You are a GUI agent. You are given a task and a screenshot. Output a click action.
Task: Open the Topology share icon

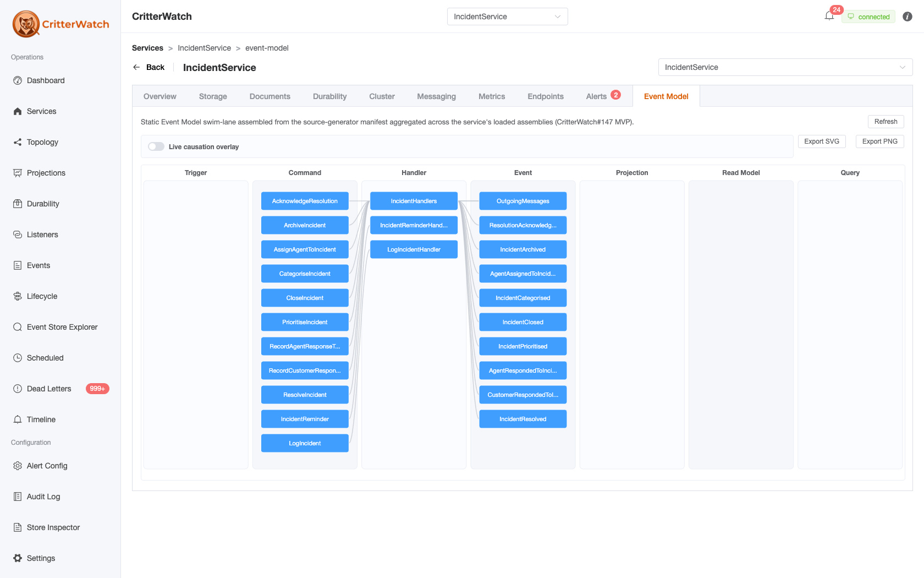[x=18, y=142]
